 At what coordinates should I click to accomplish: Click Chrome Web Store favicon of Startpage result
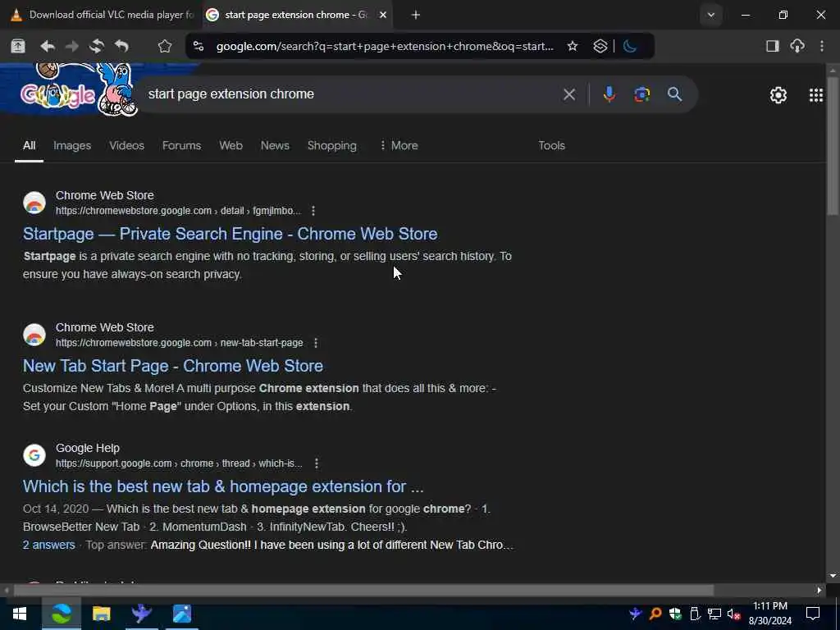[x=34, y=203]
